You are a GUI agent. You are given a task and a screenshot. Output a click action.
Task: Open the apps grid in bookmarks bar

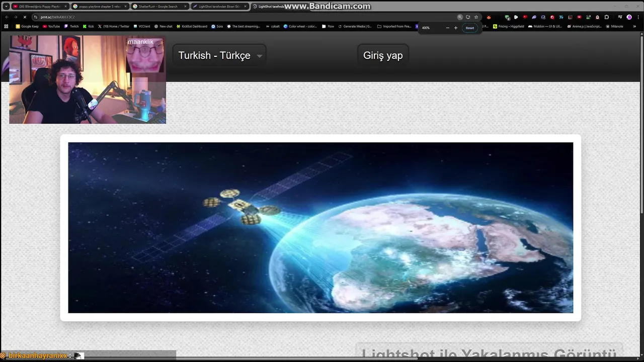point(7,26)
